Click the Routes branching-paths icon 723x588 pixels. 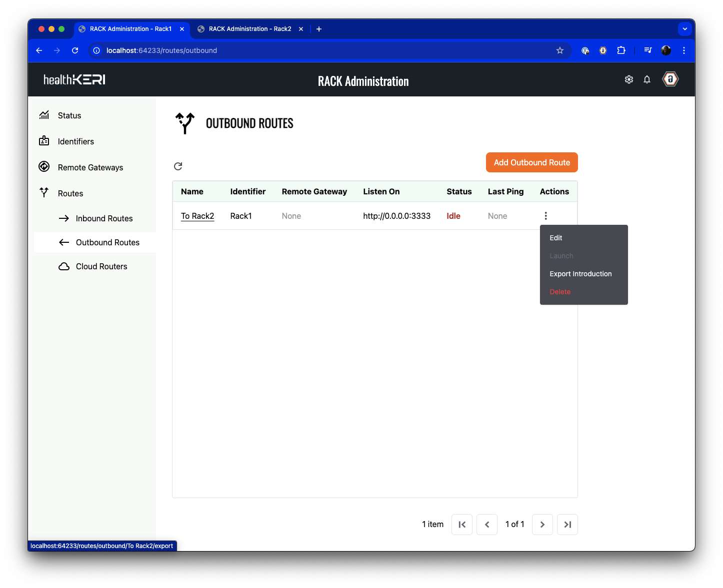44,193
